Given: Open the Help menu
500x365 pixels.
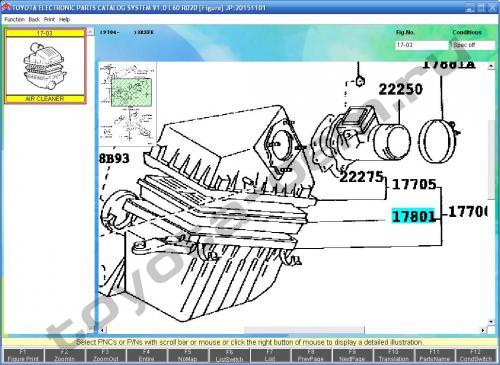Looking at the screenshot, I should [64, 20].
